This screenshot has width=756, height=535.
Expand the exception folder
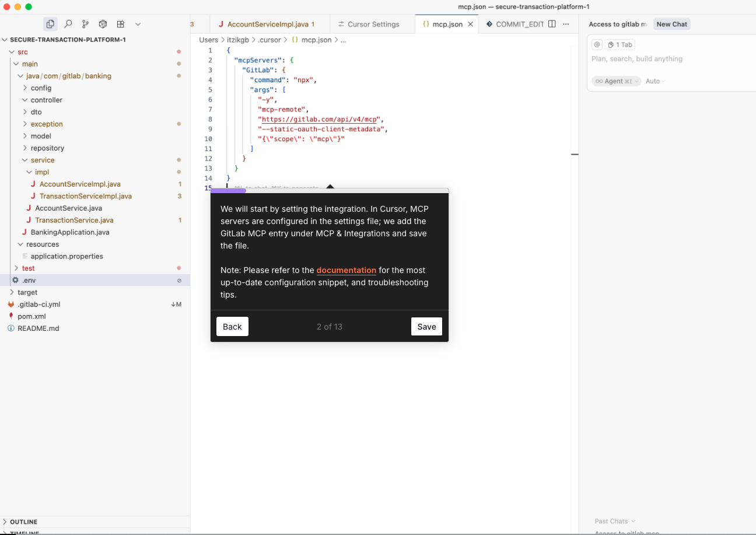click(47, 124)
